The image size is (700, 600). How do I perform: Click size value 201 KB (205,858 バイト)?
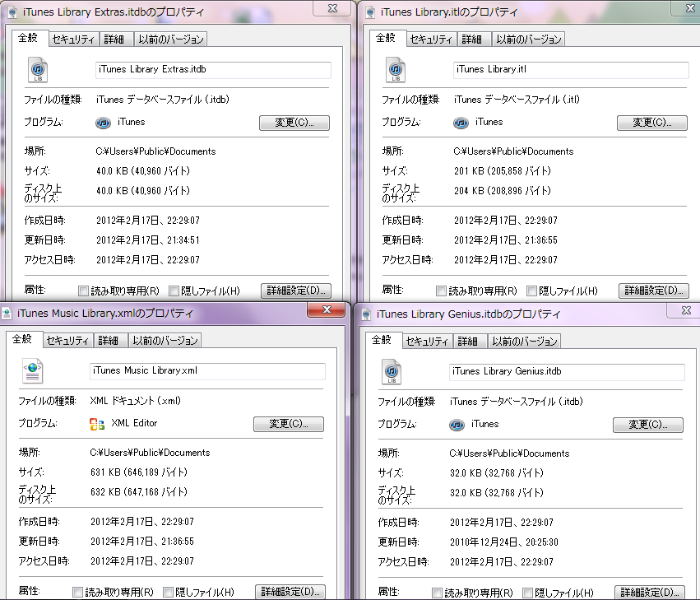click(503, 171)
